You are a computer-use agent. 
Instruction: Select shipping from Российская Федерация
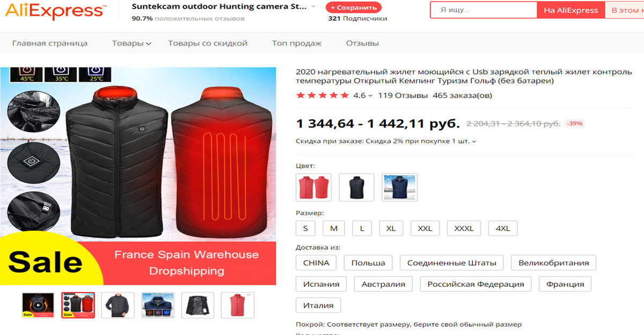click(475, 284)
